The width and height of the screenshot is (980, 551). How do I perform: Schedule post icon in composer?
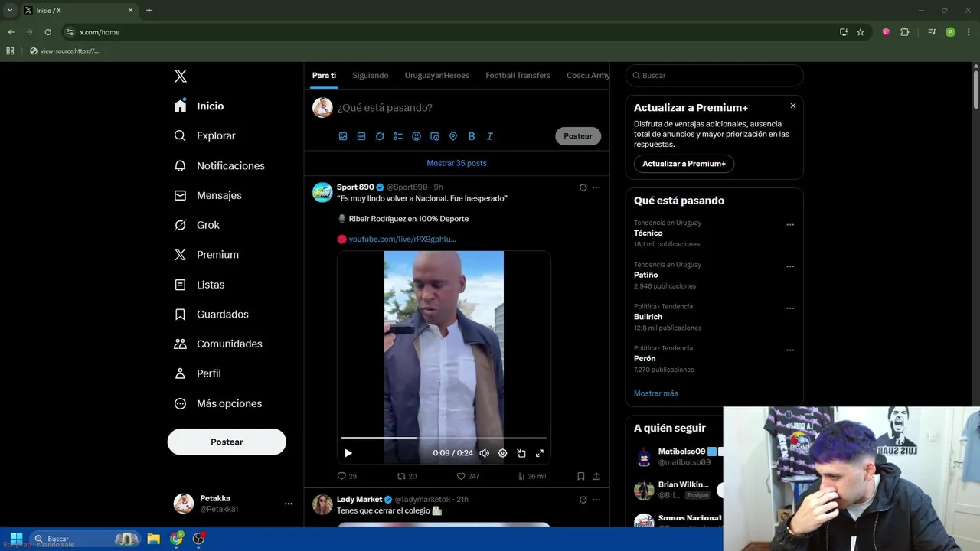point(435,136)
